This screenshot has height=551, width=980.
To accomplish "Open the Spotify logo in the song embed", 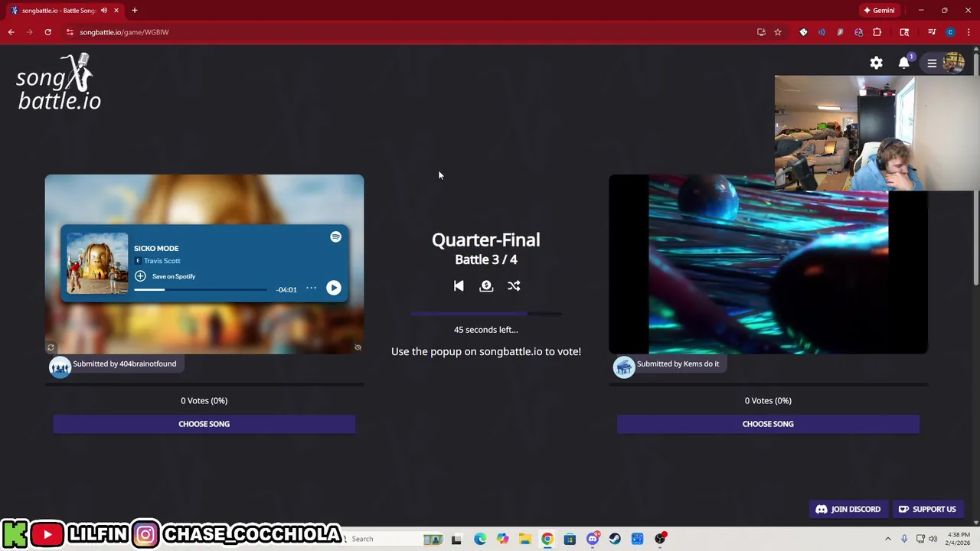I will (x=335, y=237).
